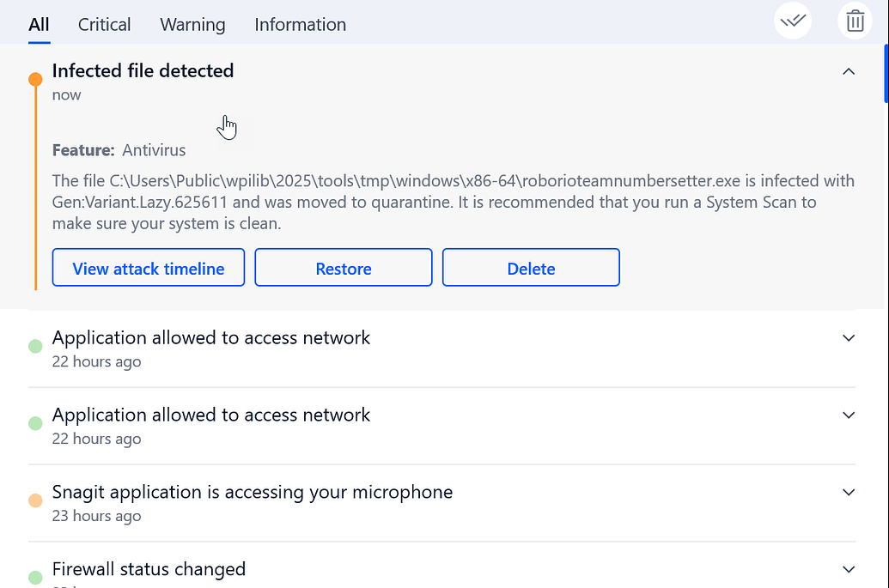This screenshot has width=889, height=588.
Task: Expand the Snagit microphone access notification
Action: click(x=848, y=492)
